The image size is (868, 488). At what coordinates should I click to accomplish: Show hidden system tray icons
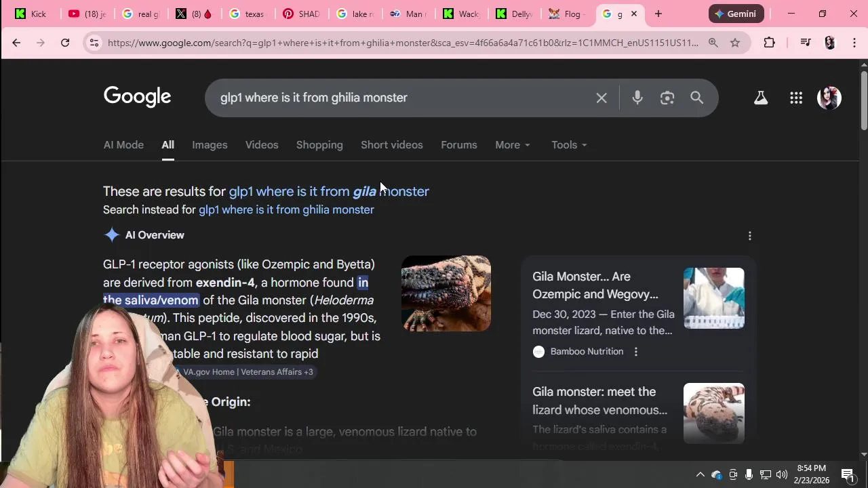(701, 474)
